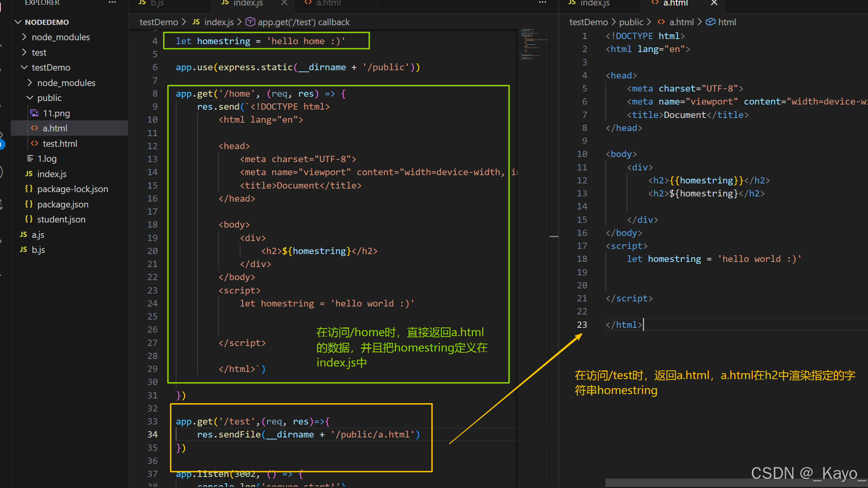
Task: Click the JS icon beside index.js in explorer
Action: click(x=29, y=174)
